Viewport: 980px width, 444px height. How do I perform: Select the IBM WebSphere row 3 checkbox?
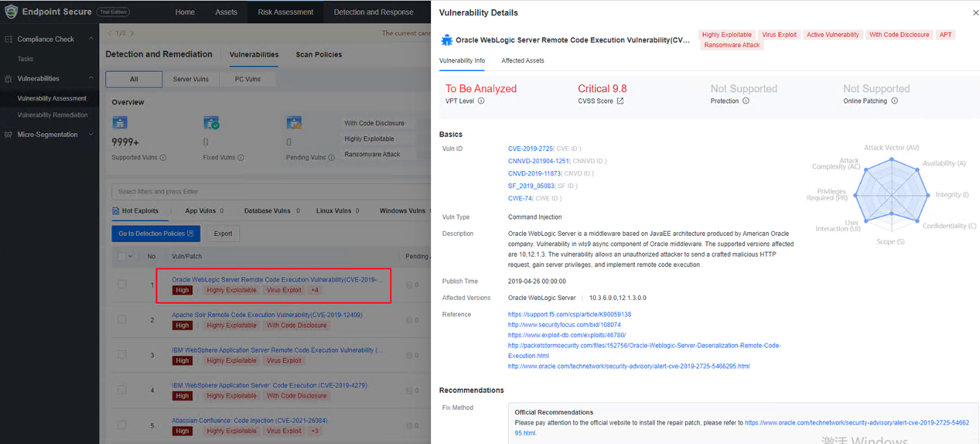pos(122,355)
